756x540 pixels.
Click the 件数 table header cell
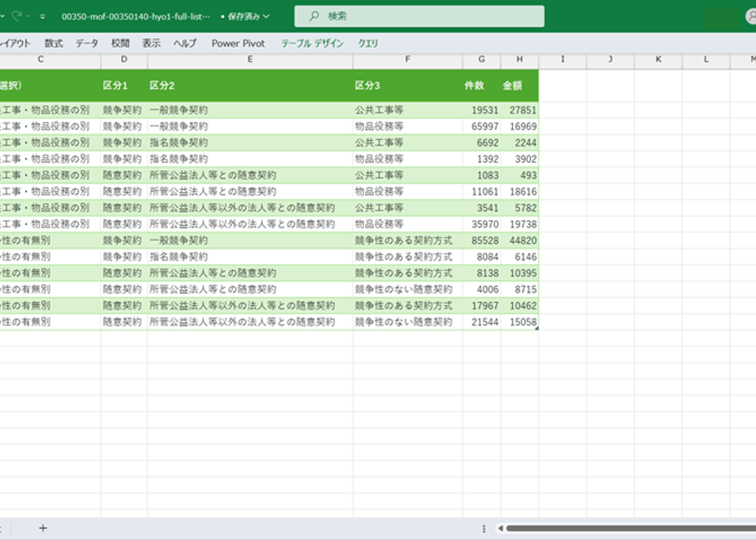pos(481,86)
